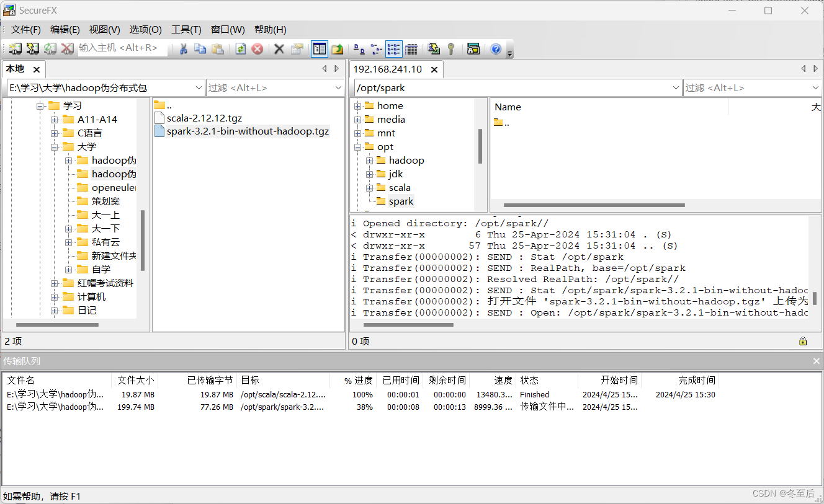Open the Quick Connect dialog
This screenshot has width=824, height=504.
(32, 48)
